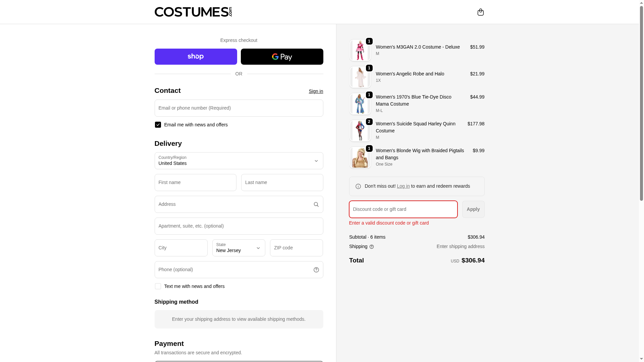This screenshot has width=644, height=362.
Task: Click the rewards info circle icon
Action: 358,186
